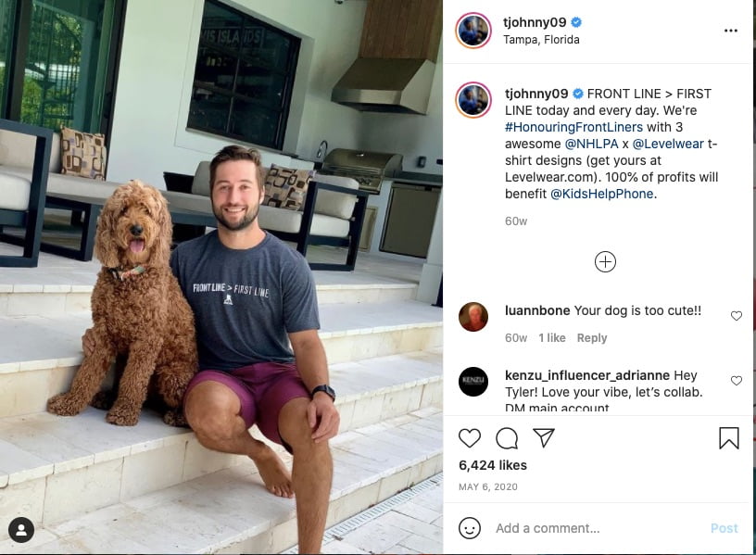
Task: Show tagged people icon on the photo
Action: tap(21, 530)
